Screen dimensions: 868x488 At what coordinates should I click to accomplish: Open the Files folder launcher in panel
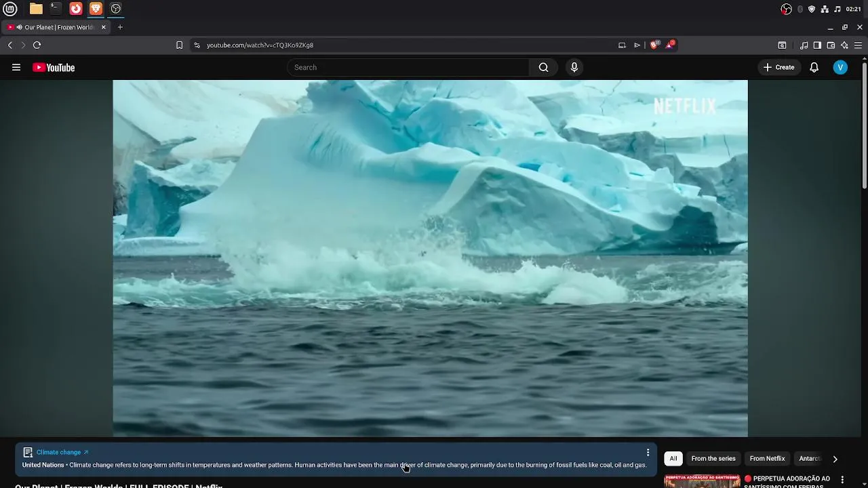pos(36,9)
